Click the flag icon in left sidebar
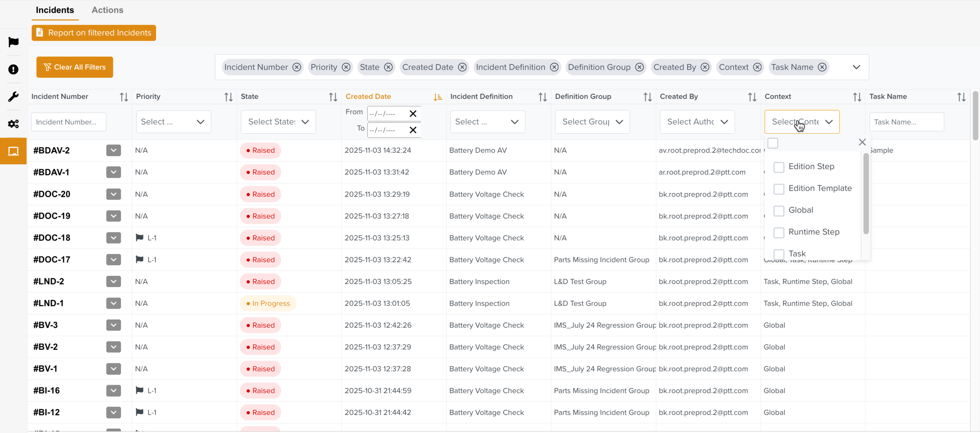This screenshot has height=433, width=980. 13,42
